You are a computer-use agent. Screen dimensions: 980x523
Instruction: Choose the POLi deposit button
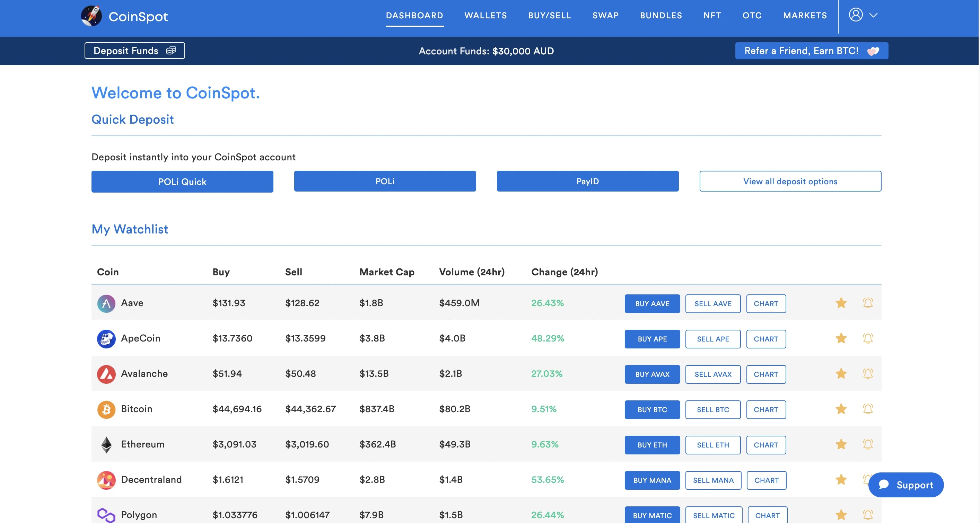[x=385, y=181]
